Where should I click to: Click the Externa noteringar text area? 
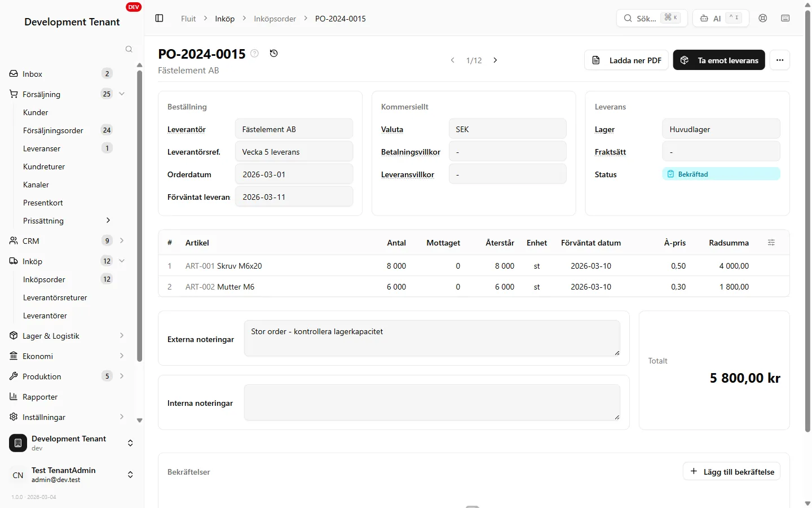tap(432, 338)
